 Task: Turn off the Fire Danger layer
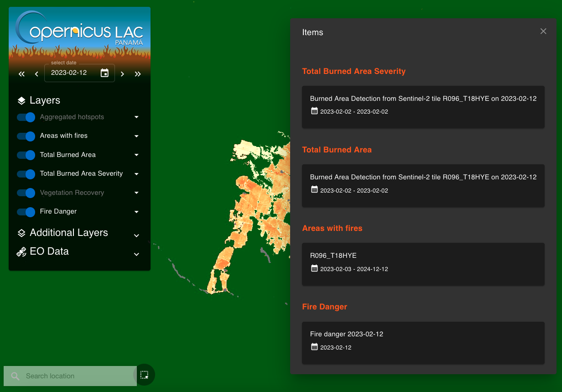[x=26, y=212]
